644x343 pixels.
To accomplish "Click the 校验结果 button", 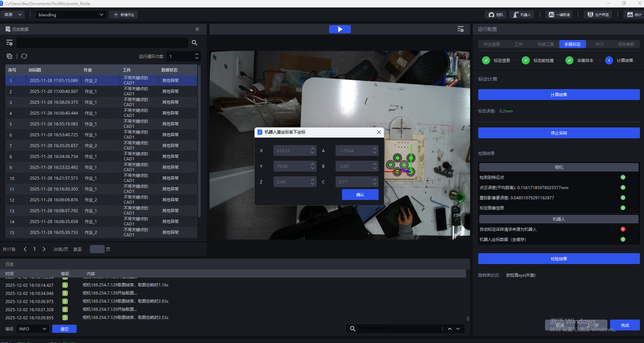I will (558, 258).
